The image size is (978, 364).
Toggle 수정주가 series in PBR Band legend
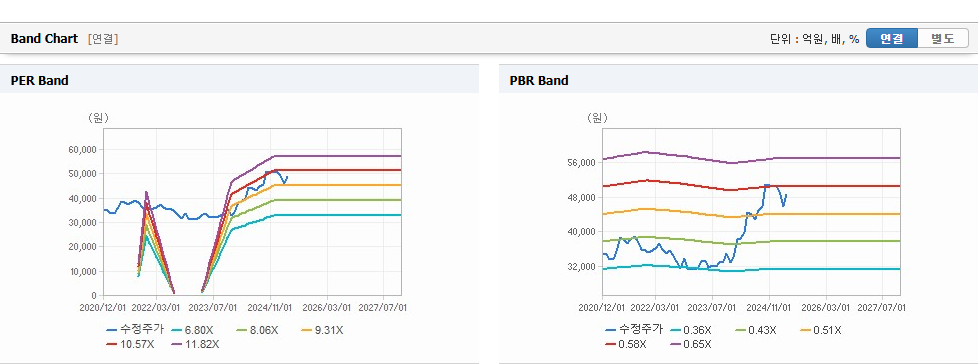pyautogui.click(x=634, y=330)
